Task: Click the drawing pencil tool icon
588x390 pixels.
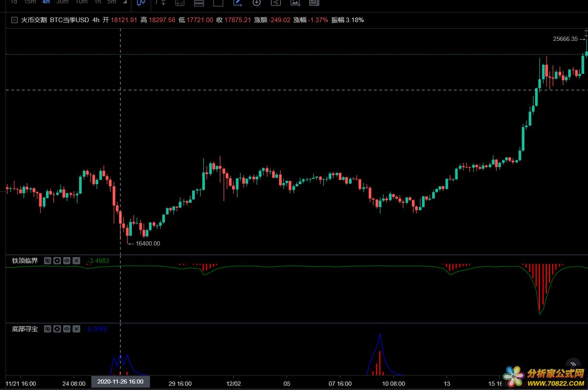Action: point(238,3)
